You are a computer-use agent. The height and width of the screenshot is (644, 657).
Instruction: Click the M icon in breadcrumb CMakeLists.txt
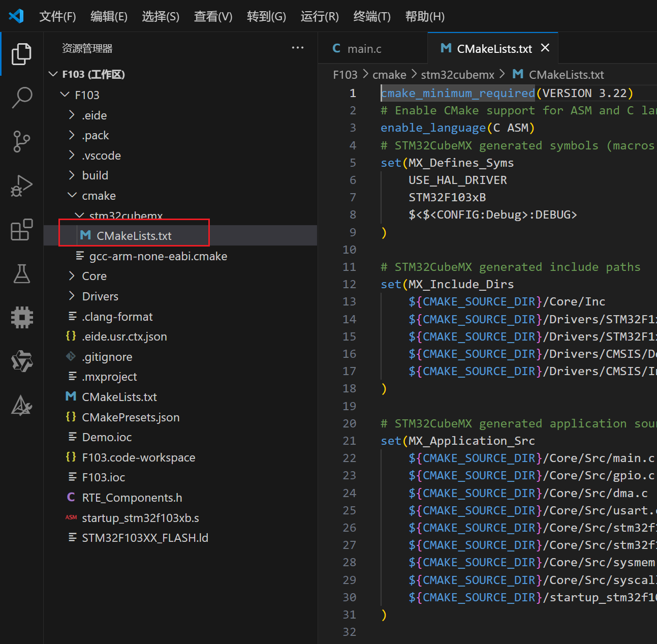coord(518,74)
